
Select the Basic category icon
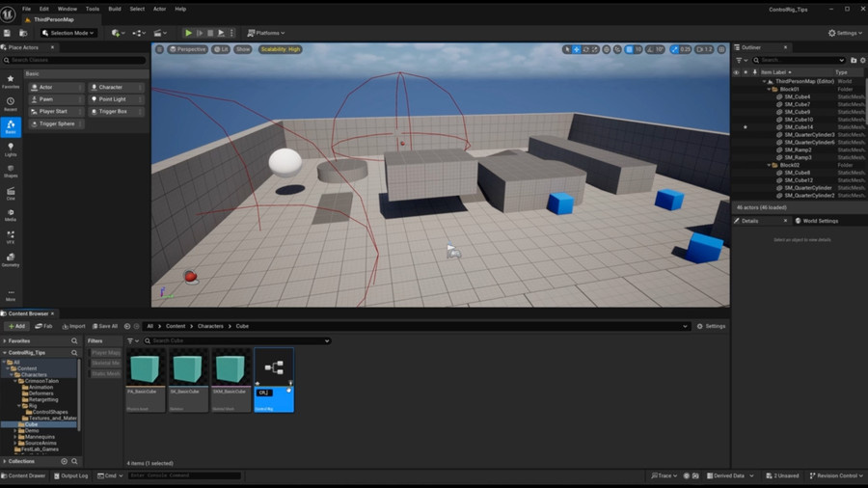[11, 126]
